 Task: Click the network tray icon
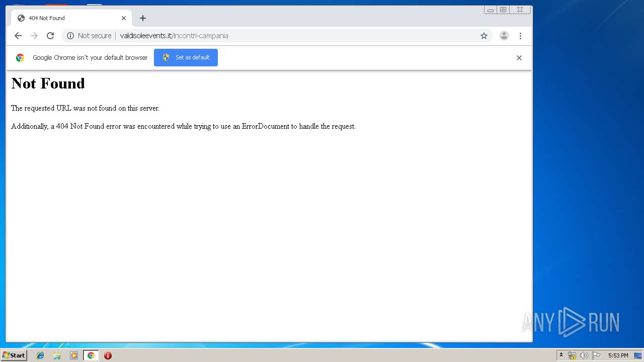point(572,355)
